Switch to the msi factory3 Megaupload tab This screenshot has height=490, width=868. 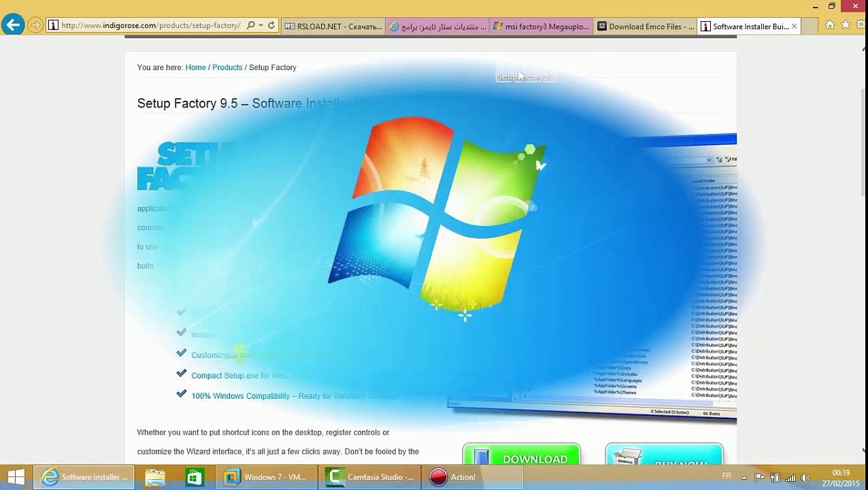[541, 27]
